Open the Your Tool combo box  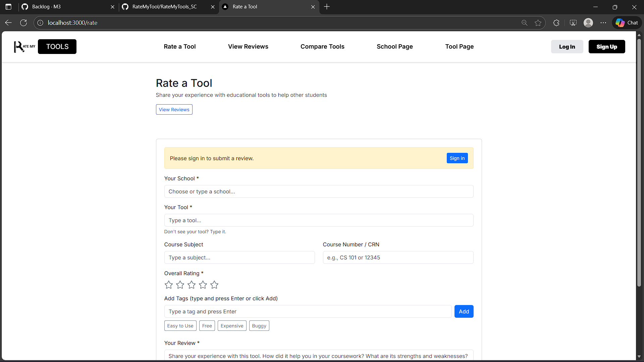[319, 220]
